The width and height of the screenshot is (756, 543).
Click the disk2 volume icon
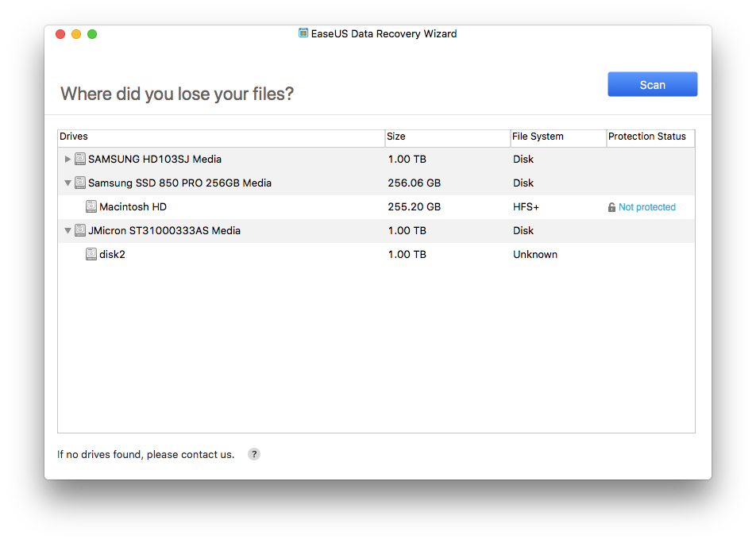click(91, 254)
